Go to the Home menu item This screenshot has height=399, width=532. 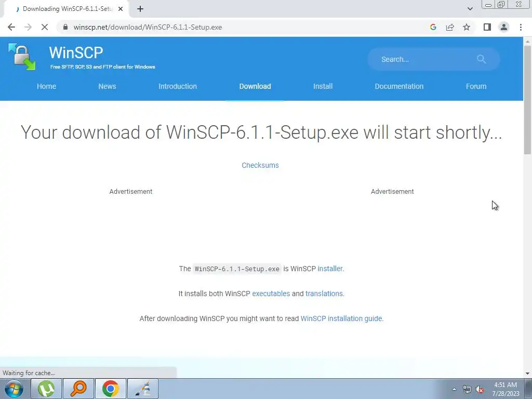tap(46, 86)
